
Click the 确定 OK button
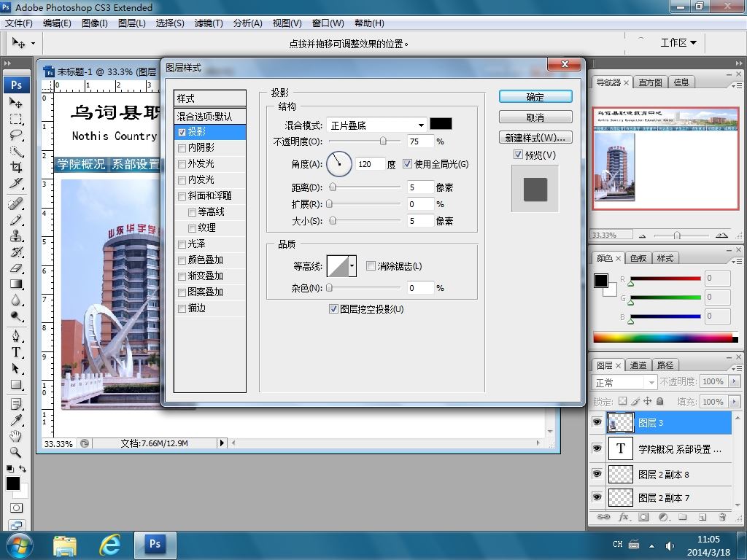coord(535,97)
